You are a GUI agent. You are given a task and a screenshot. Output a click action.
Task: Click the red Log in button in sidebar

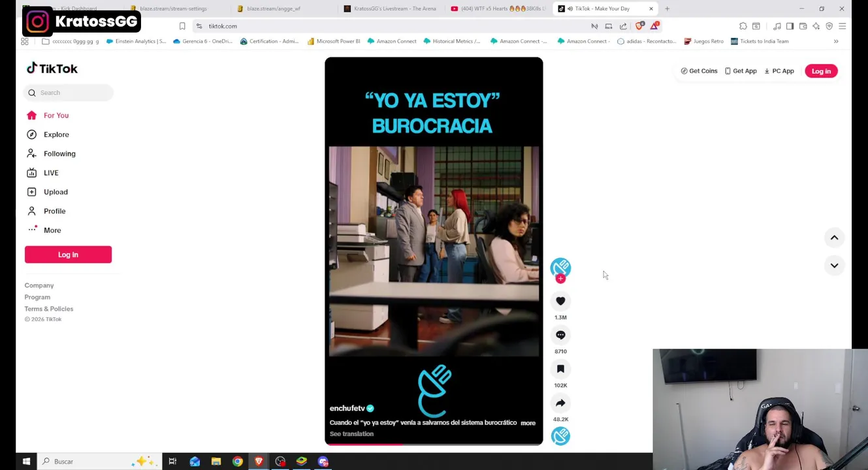click(68, 255)
